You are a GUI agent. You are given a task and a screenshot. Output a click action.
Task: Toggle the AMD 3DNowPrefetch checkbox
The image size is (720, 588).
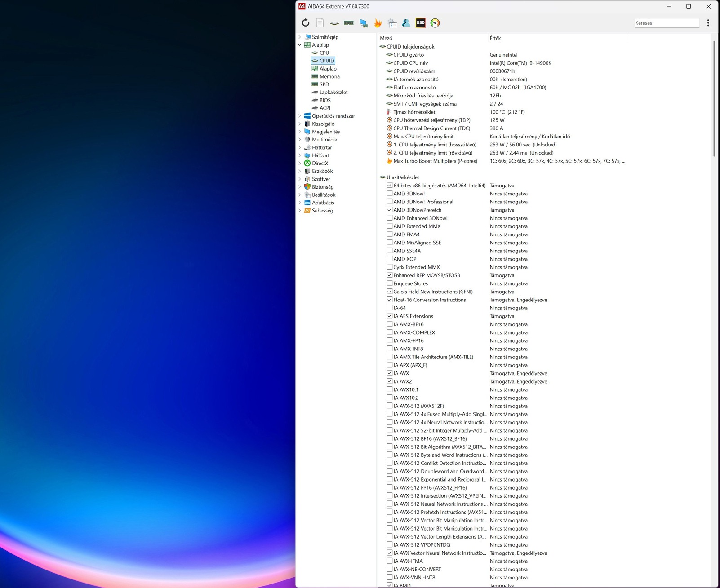click(390, 210)
